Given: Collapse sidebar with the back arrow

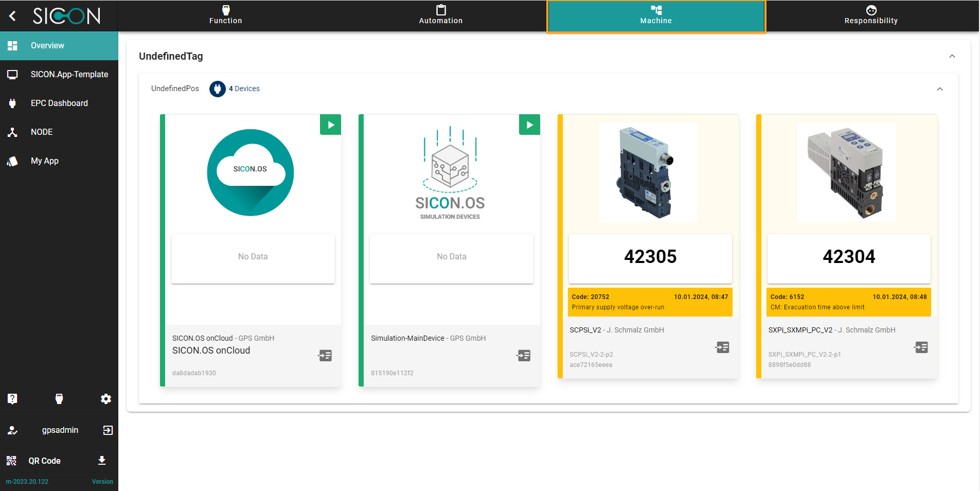Looking at the screenshot, I should 13,16.
